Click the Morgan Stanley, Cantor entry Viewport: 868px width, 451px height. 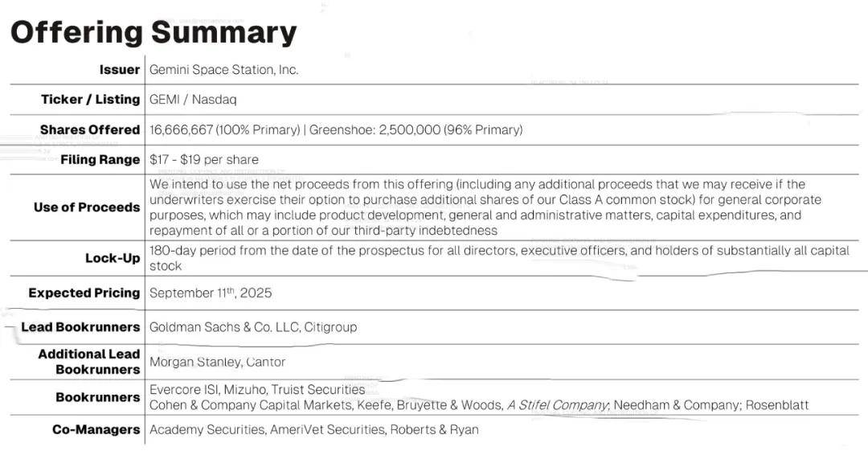[x=217, y=362]
